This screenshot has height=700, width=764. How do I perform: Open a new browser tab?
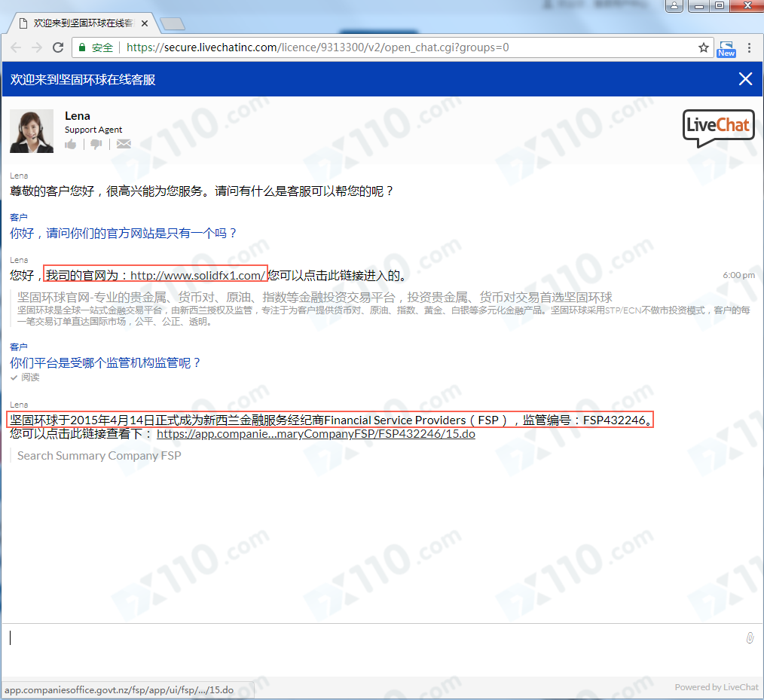tap(173, 24)
